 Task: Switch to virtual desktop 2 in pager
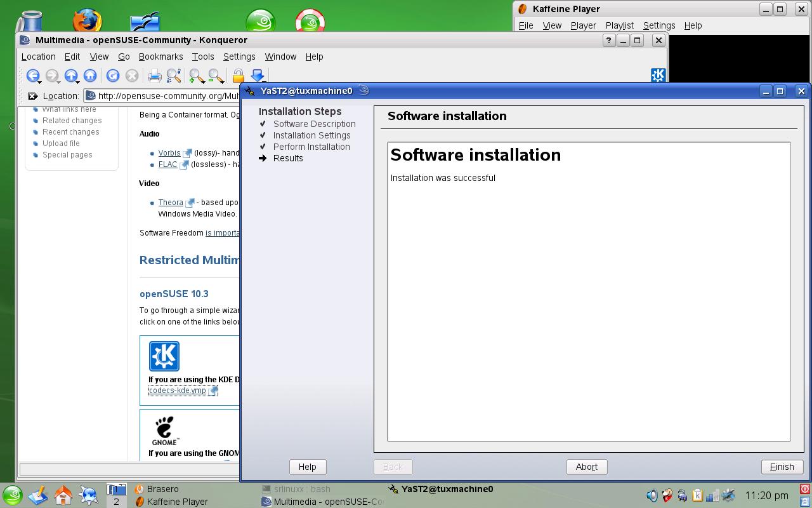[x=116, y=501]
